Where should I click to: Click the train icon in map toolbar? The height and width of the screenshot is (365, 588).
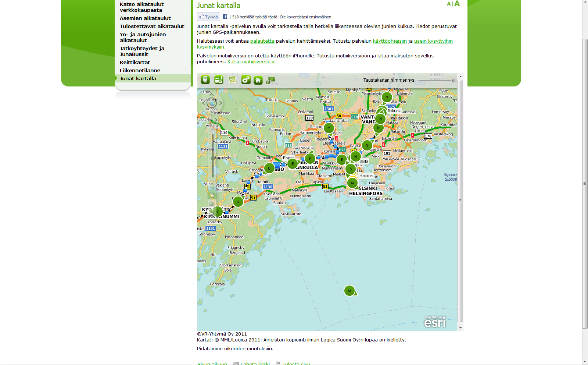pos(205,80)
